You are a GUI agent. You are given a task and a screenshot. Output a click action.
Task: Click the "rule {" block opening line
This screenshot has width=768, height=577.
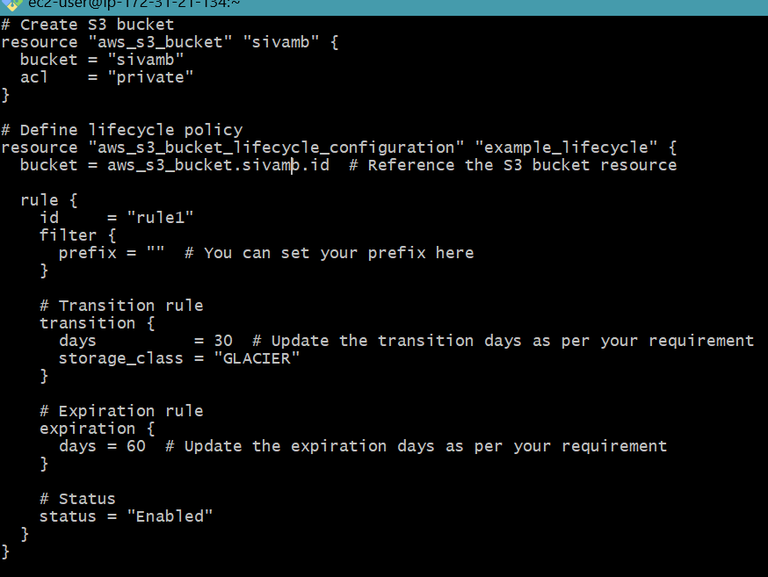49,200
